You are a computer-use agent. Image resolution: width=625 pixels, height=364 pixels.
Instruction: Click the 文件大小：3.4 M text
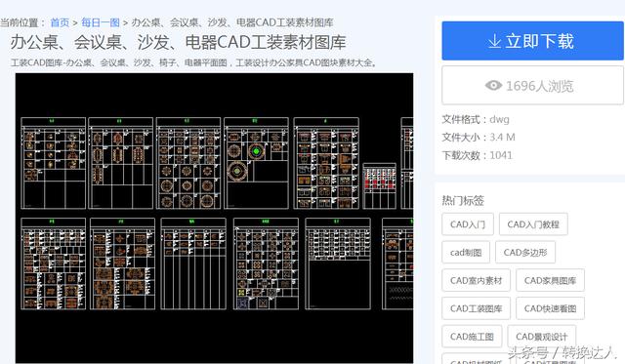tap(479, 138)
